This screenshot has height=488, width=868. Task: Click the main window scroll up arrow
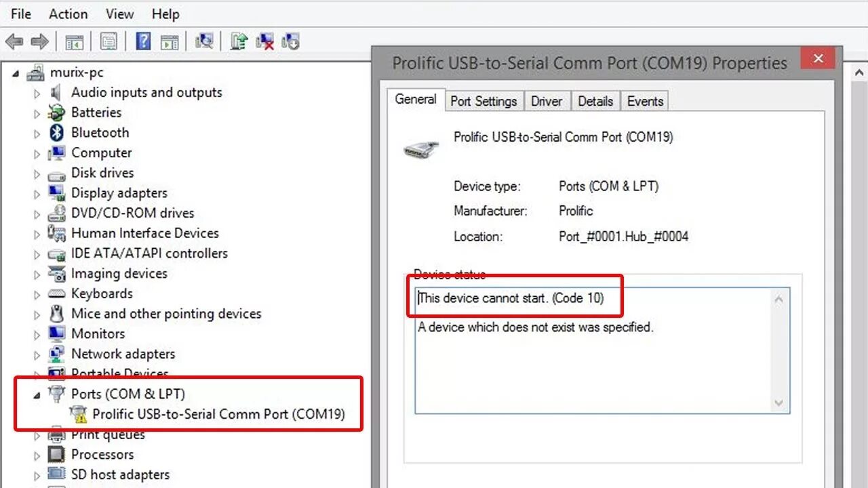click(x=859, y=73)
